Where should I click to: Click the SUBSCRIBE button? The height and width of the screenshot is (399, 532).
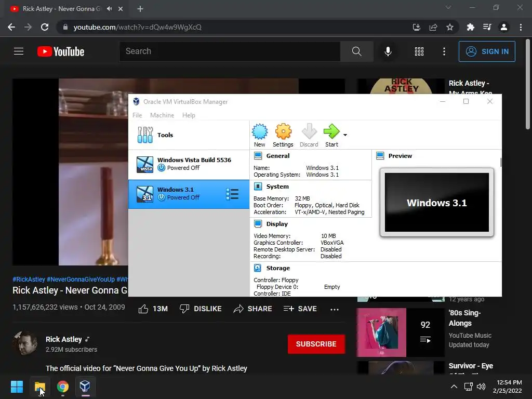[x=316, y=344]
